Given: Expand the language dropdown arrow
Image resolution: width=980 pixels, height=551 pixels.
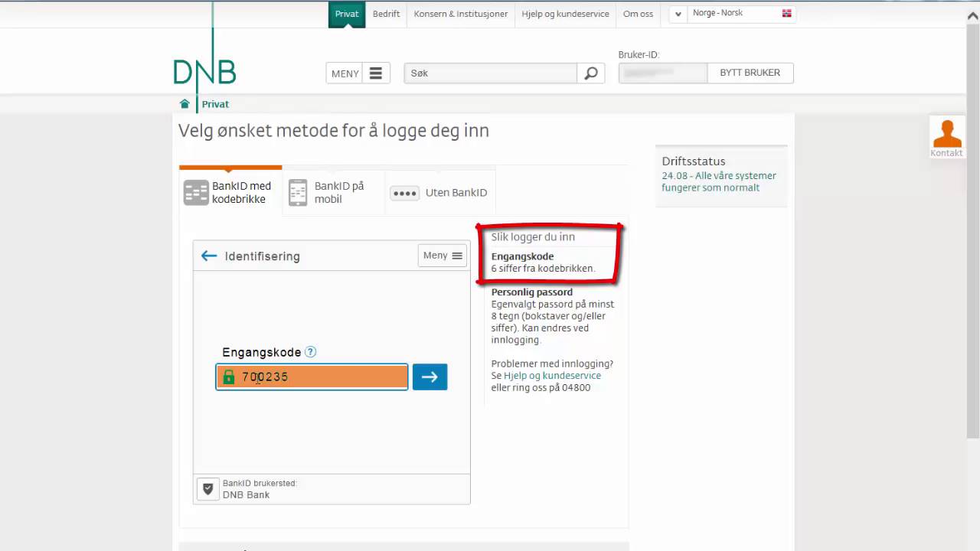Looking at the screenshot, I should click(678, 14).
